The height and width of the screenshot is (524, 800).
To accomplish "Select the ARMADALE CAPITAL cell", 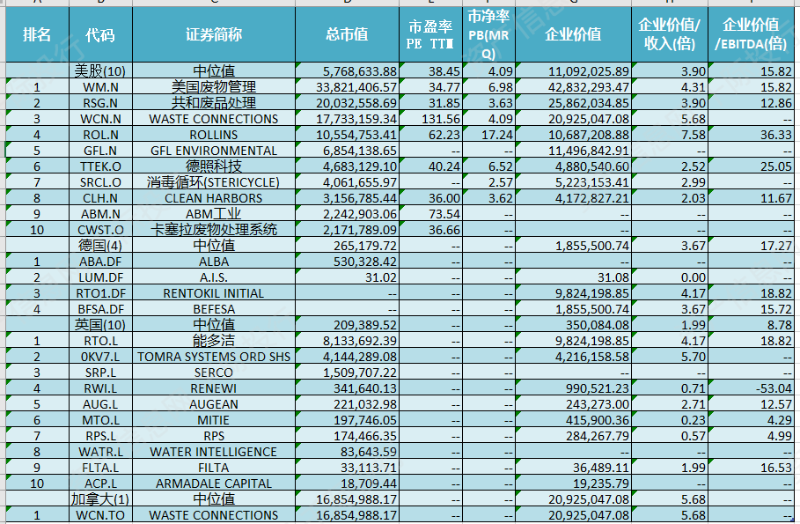I will coord(214,483).
